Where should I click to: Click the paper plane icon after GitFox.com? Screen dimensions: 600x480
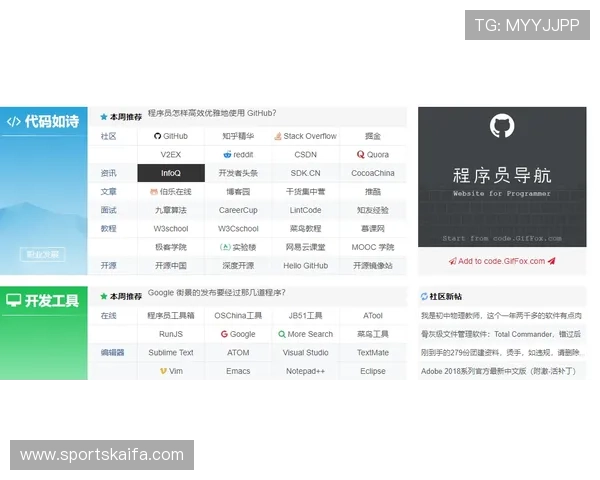[x=551, y=261]
